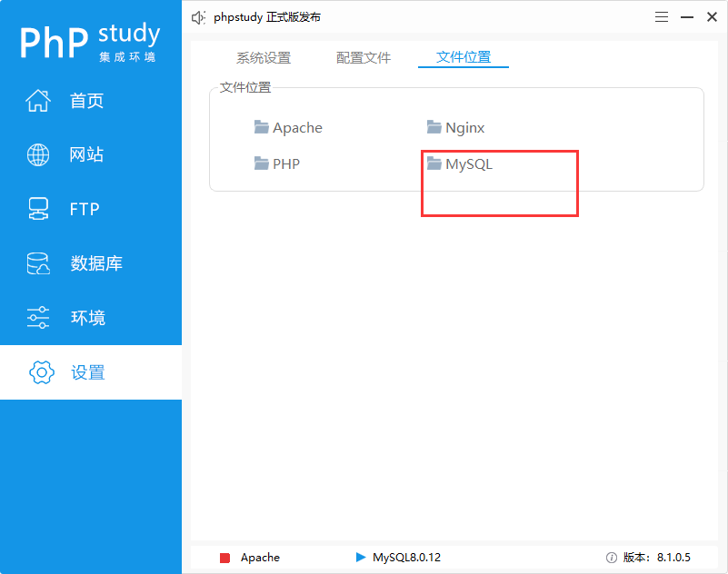728x574 pixels.
Task: Expand the version info tooltip icon
Action: pyautogui.click(x=611, y=558)
